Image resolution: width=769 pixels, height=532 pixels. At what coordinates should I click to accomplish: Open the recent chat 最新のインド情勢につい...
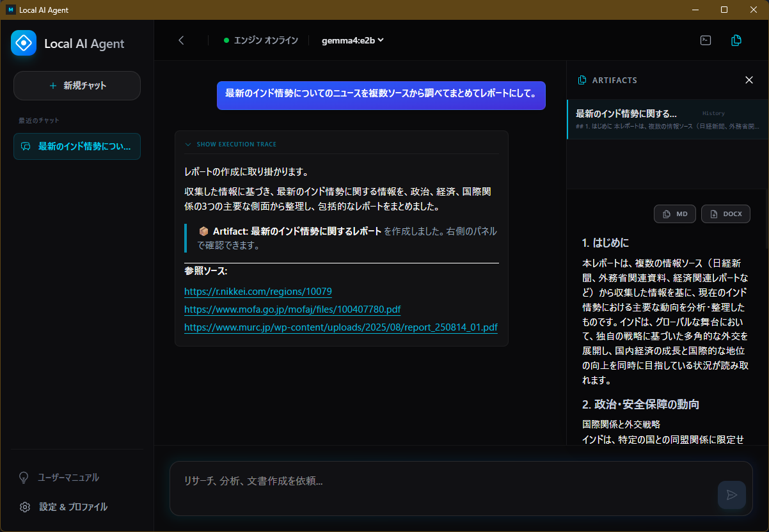(x=77, y=146)
